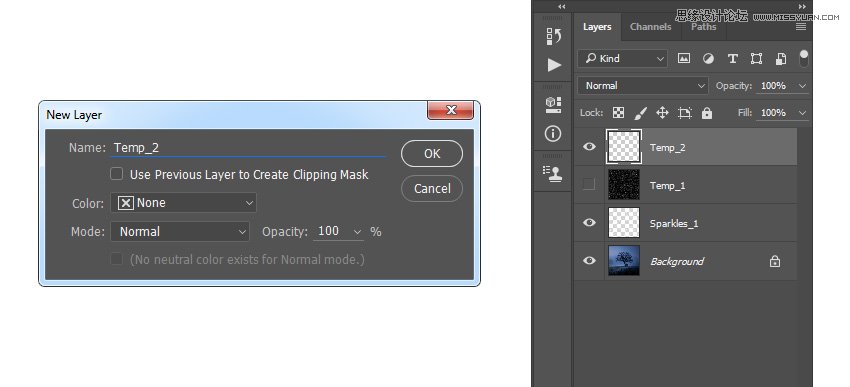
Task: Open Opacity dropdown arrow in New Layer
Action: (357, 232)
